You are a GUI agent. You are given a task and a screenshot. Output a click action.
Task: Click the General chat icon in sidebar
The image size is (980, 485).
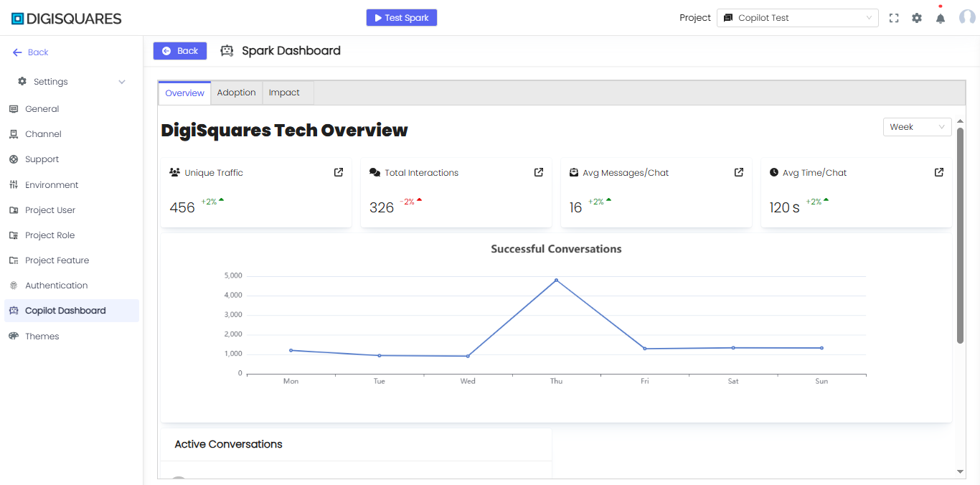(14, 109)
